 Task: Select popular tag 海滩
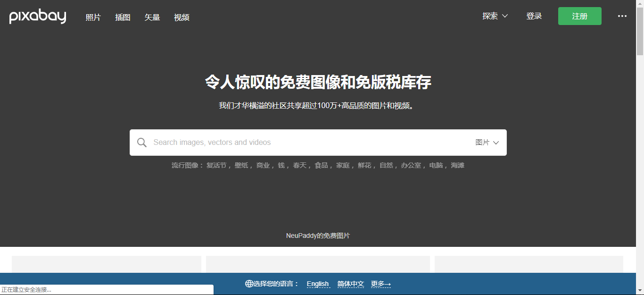(x=458, y=165)
